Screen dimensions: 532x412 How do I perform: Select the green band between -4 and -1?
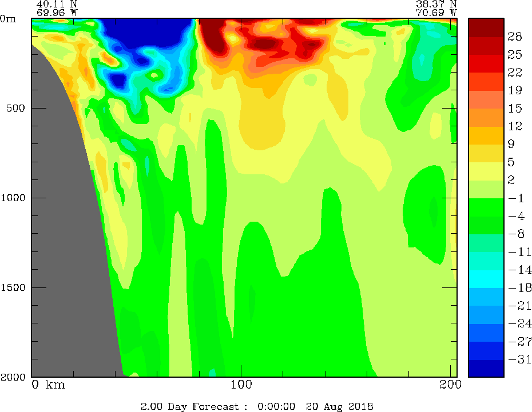486,207
